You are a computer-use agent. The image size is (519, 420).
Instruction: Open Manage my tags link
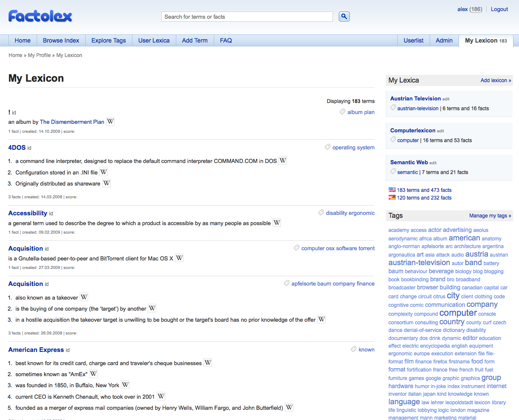(490, 216)
